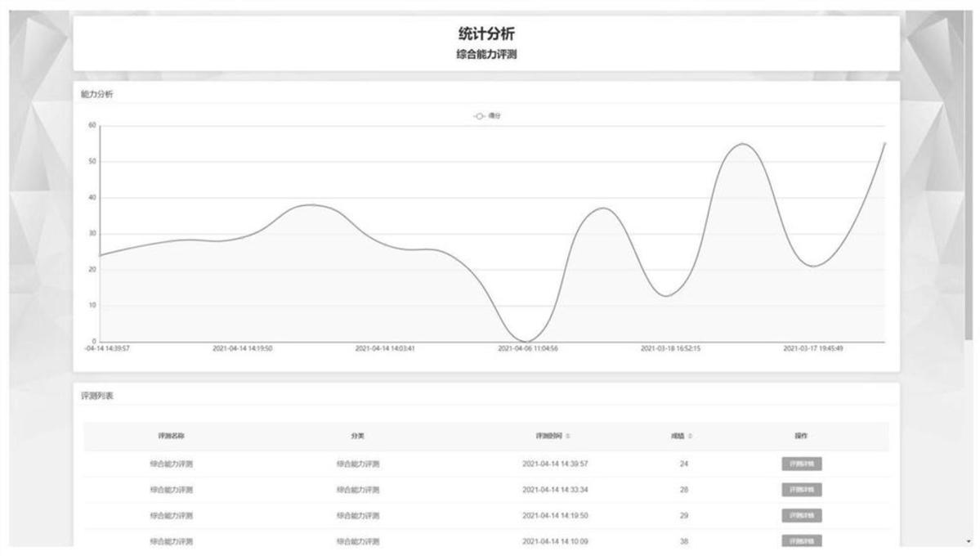The image size is (980, 556).
Task: View 评测详情 for the row scored 29
Action: [x=801, y=516]
